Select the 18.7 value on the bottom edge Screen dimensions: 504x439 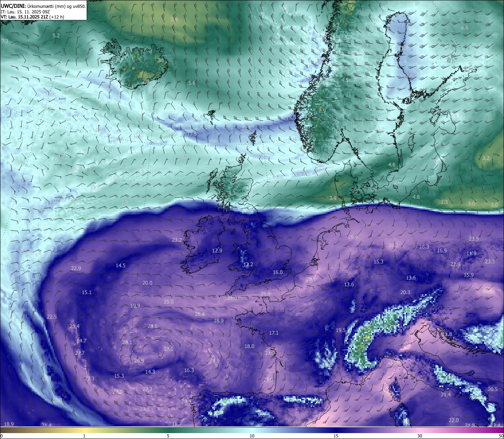pyautogui.click(x=177, y=424)
